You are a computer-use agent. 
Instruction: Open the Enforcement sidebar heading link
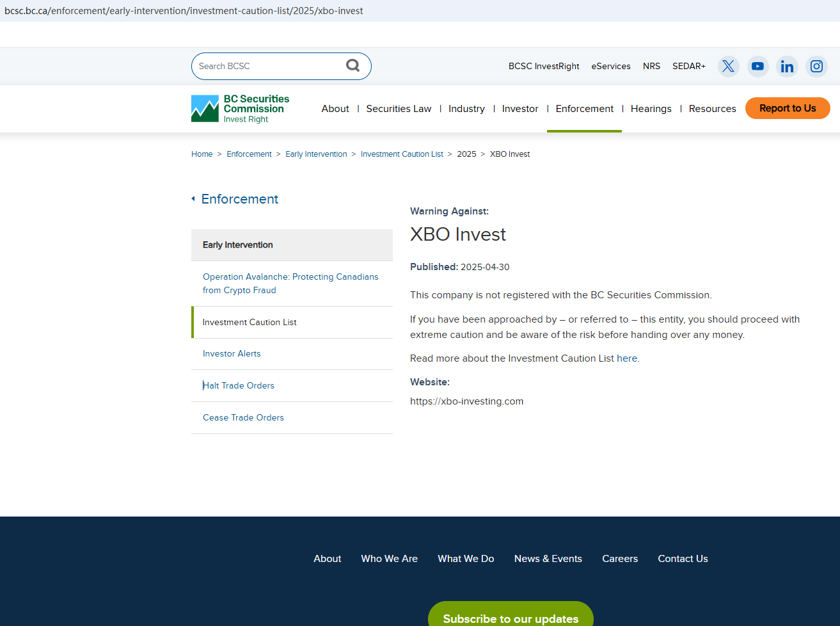(240, 199)
